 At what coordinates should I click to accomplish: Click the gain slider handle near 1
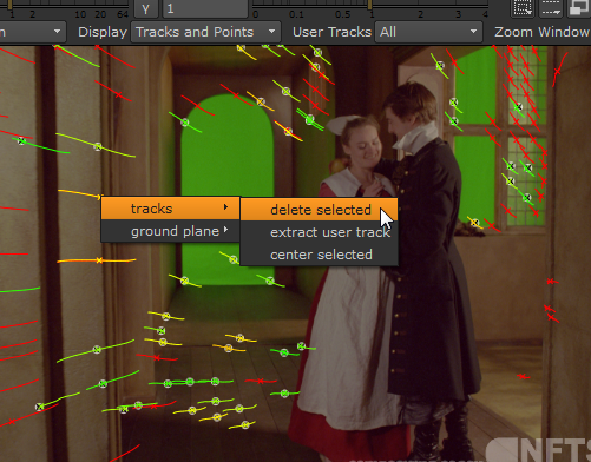coord(10,4)
